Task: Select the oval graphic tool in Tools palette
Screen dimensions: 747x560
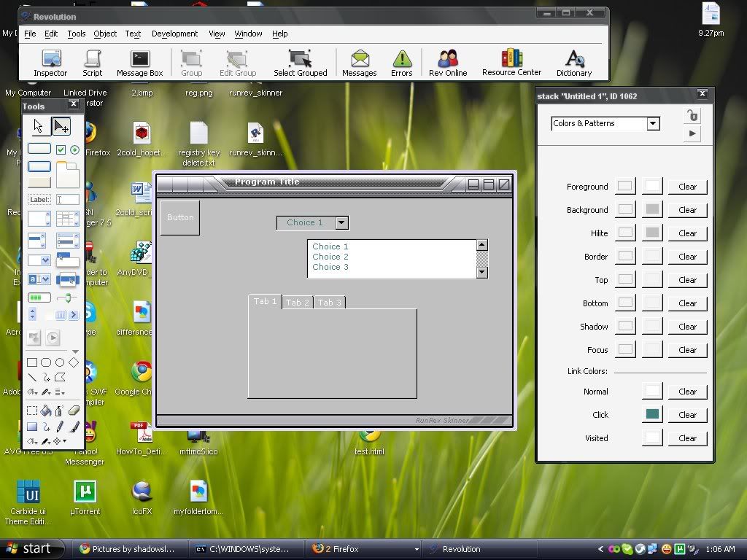Action: point(60,362)
